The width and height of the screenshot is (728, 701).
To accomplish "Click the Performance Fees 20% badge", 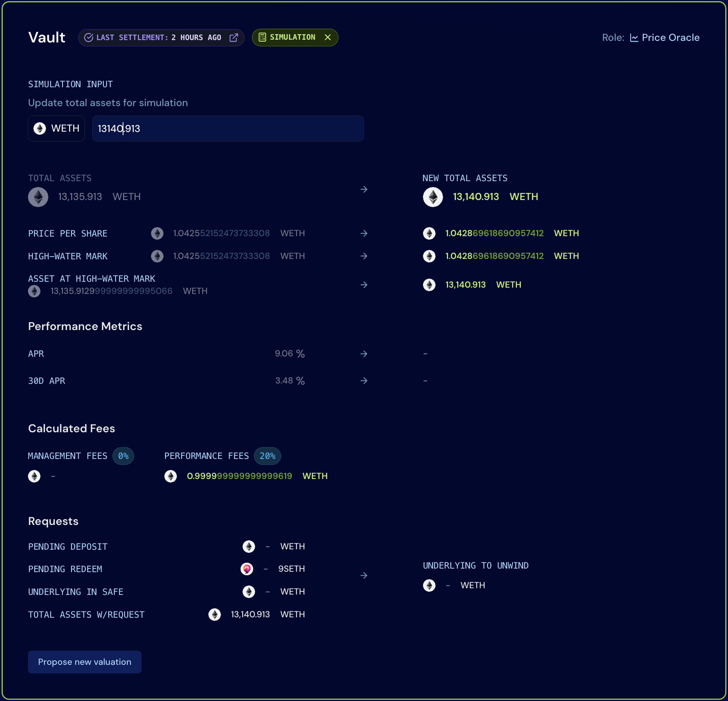I will tap(267, 456).
